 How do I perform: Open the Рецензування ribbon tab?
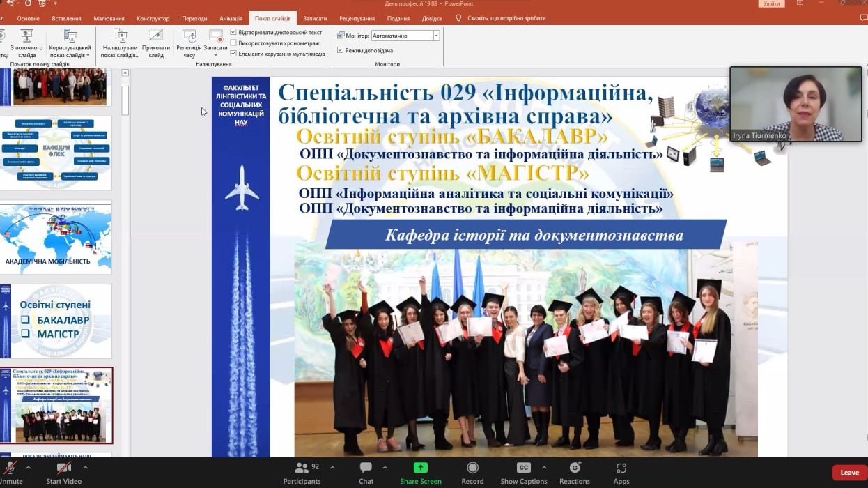pos(357,19)
